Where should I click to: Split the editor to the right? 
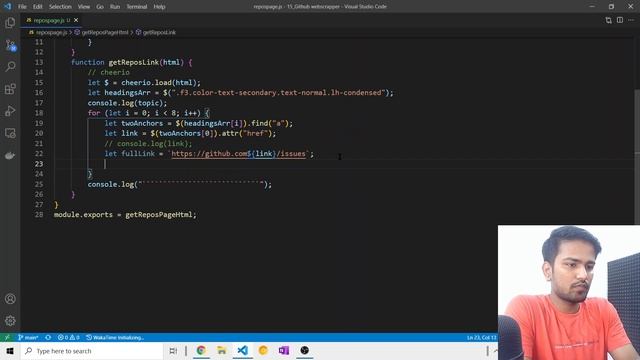[x=620, y=20]
